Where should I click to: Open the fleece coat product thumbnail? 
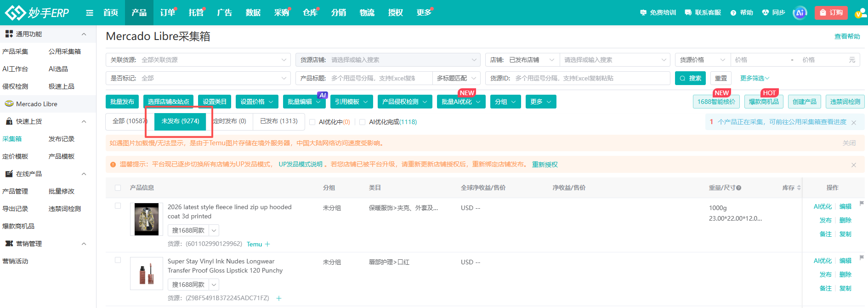(147, 219)
